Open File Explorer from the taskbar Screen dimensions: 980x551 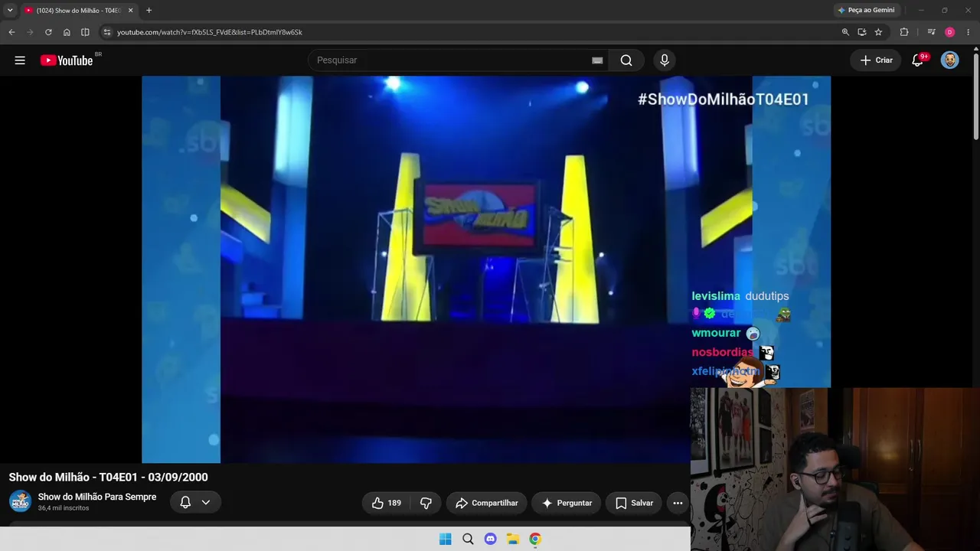point(513,539)
